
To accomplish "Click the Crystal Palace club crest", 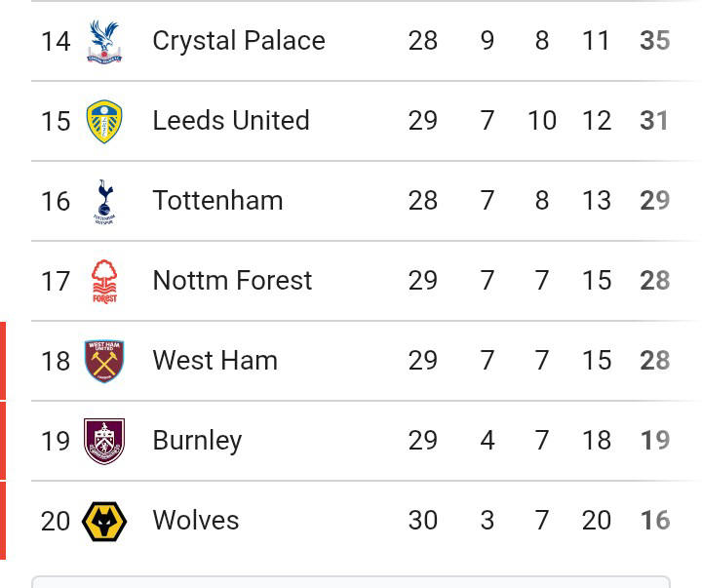I will [104, 41].
